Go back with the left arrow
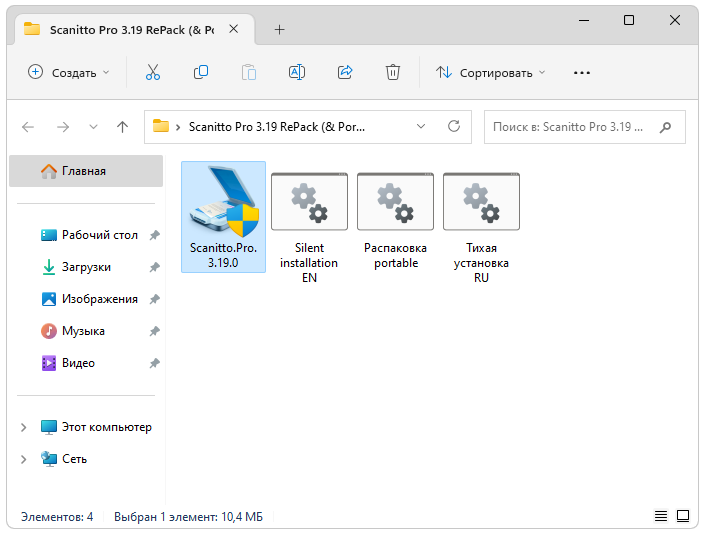This screenshot has height=535, width=705. 28,127
